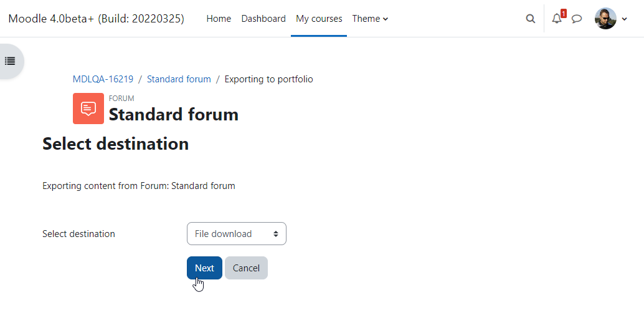Click the Standard forum page heading

click(173, 115)
